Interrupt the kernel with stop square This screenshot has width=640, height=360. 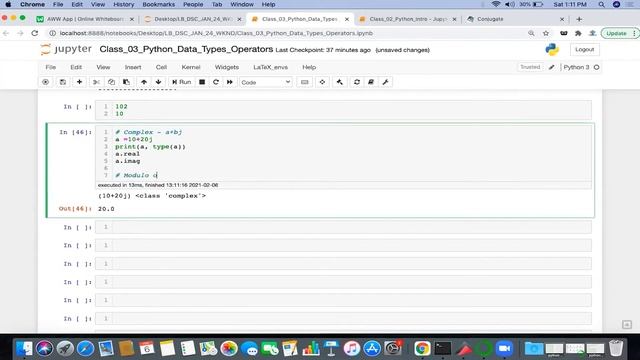(202, 82)
